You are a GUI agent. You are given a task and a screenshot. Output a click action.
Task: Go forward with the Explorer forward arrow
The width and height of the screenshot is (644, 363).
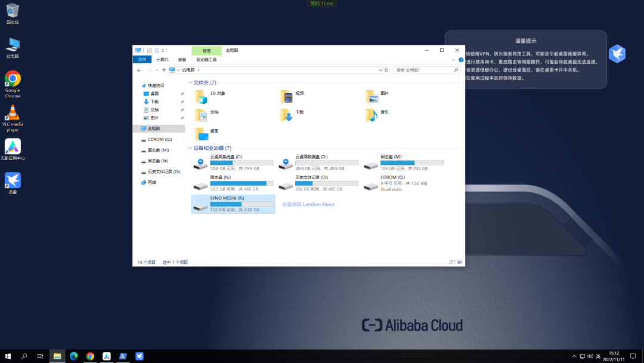coord(149,70)
